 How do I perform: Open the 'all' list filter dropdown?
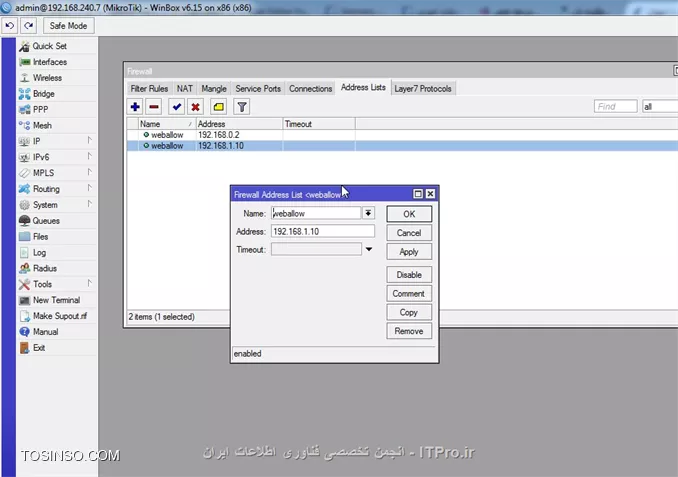[659, 106]
